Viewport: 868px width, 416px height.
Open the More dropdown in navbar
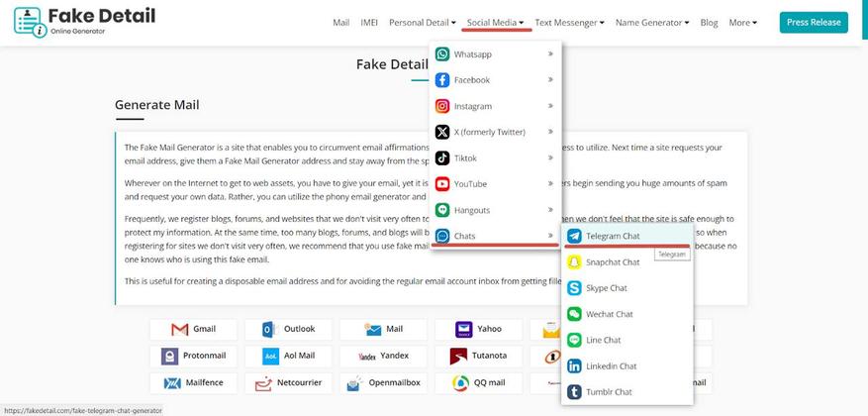pos(742,22)
